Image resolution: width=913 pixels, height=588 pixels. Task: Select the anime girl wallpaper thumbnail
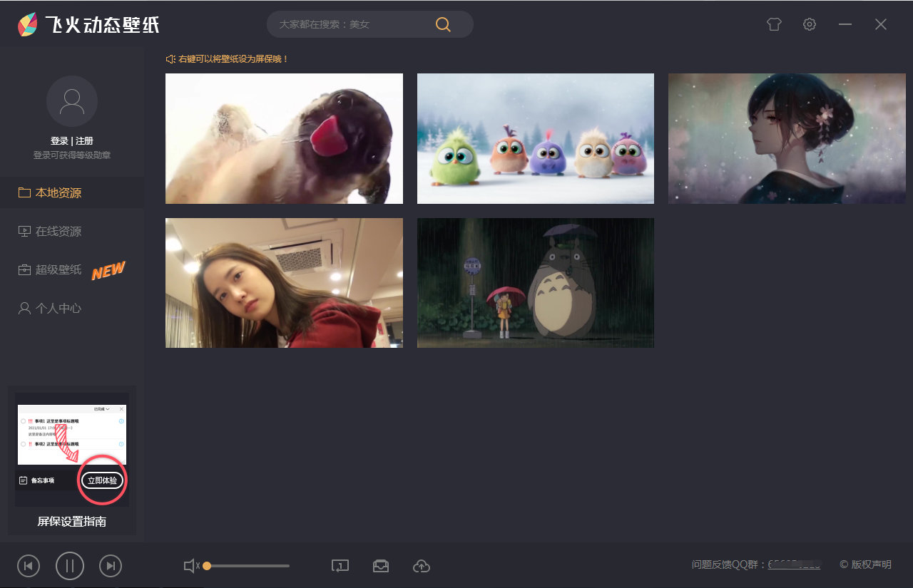pos(787,138)
